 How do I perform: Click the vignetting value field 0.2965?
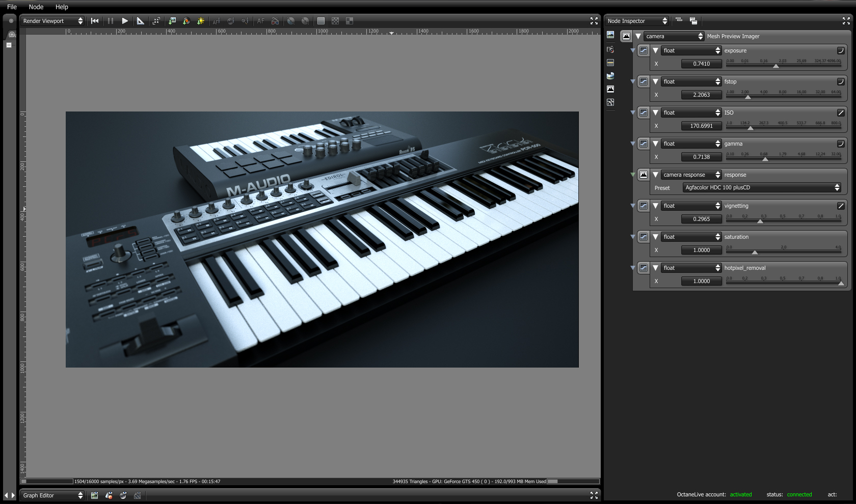click(702, 219)
